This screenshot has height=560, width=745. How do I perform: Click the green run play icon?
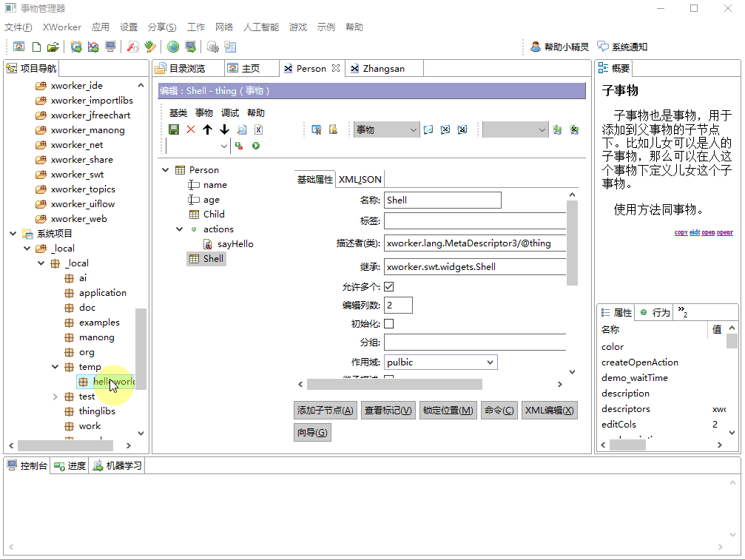pos(256,146)
